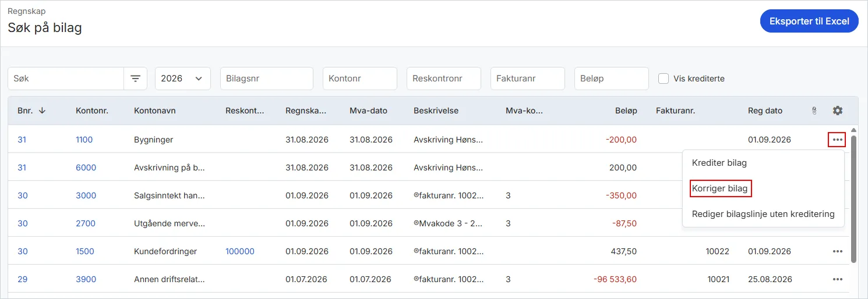Open reskontro link 100000
This screenshot has width=868, height=299.
[240, 251]
